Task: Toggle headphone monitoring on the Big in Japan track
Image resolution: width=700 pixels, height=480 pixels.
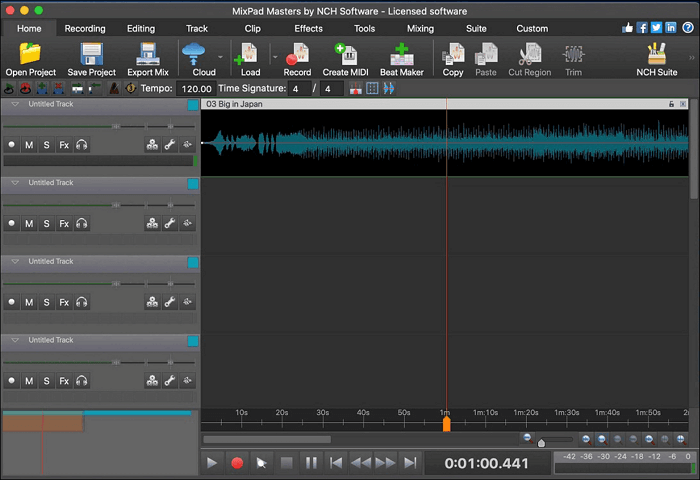Action: [x=81, y=145]
